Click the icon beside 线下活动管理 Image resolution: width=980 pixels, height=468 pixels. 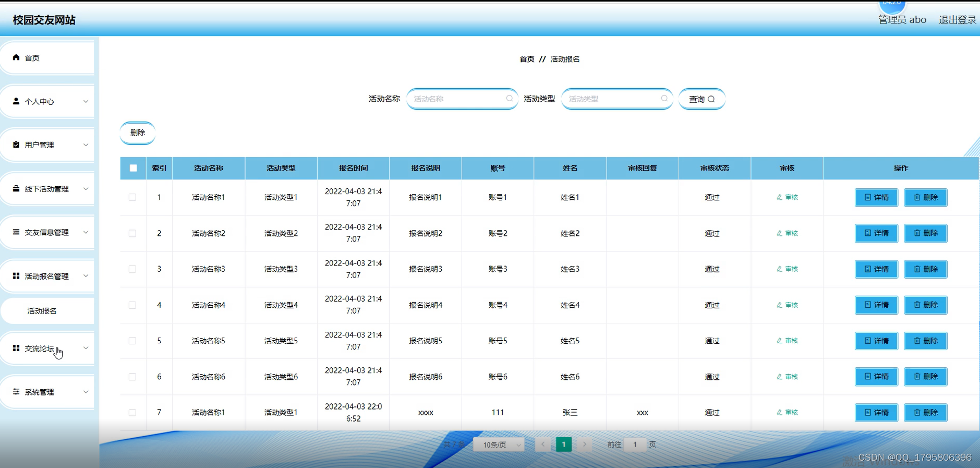pyautogui.click(x=16, y=188)
